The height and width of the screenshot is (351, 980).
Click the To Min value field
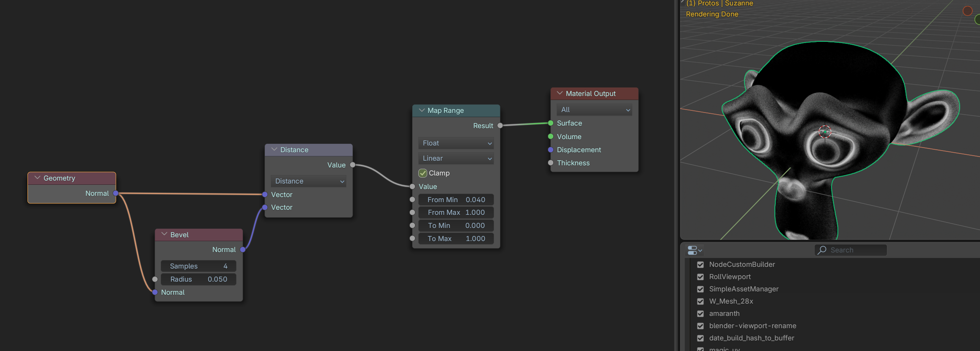point(456,225)
